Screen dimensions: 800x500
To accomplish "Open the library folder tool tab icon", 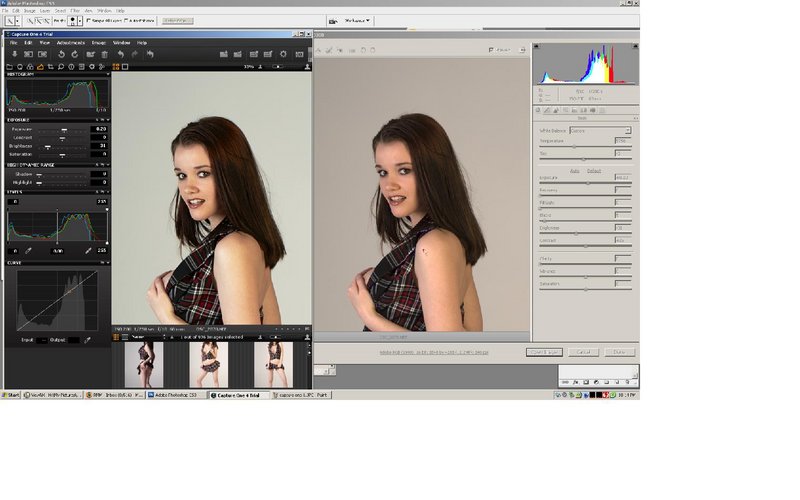I will 11,67.
